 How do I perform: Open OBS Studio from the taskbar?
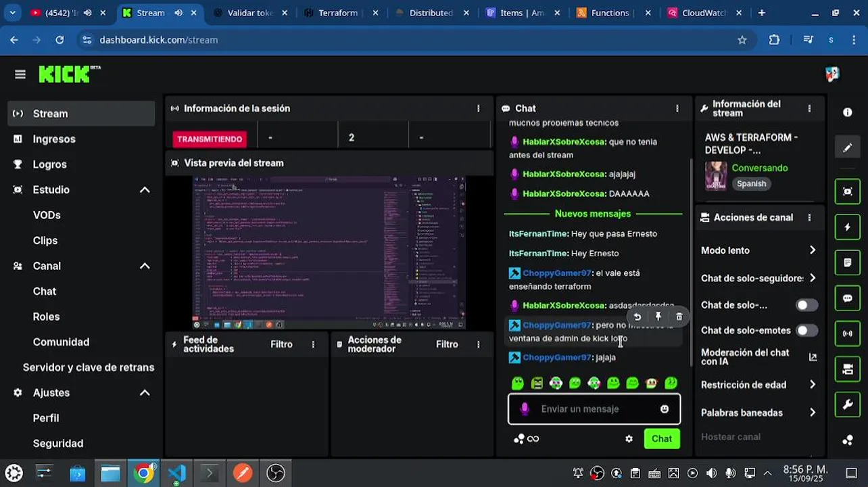pyautogui.click(x=275, y=473)
